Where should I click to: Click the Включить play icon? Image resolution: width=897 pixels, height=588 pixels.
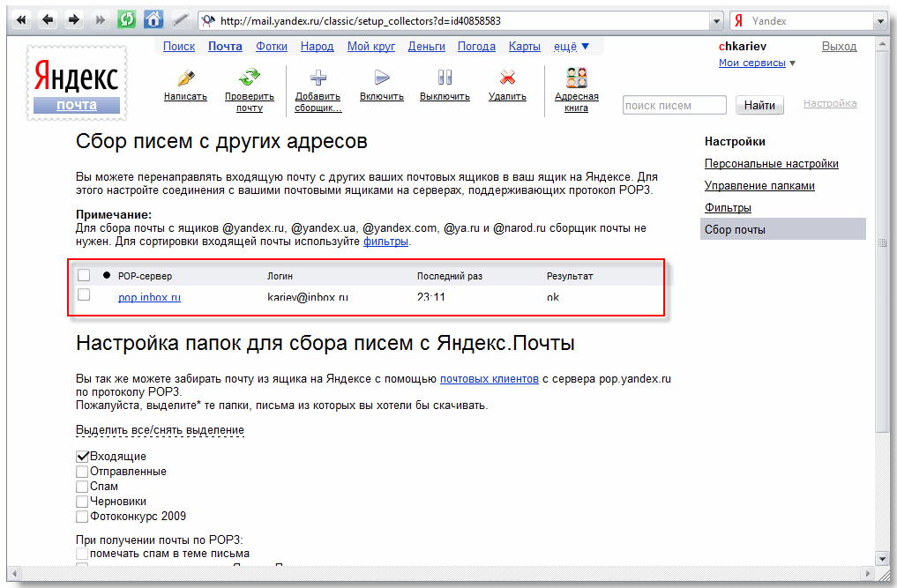(382, 78)
